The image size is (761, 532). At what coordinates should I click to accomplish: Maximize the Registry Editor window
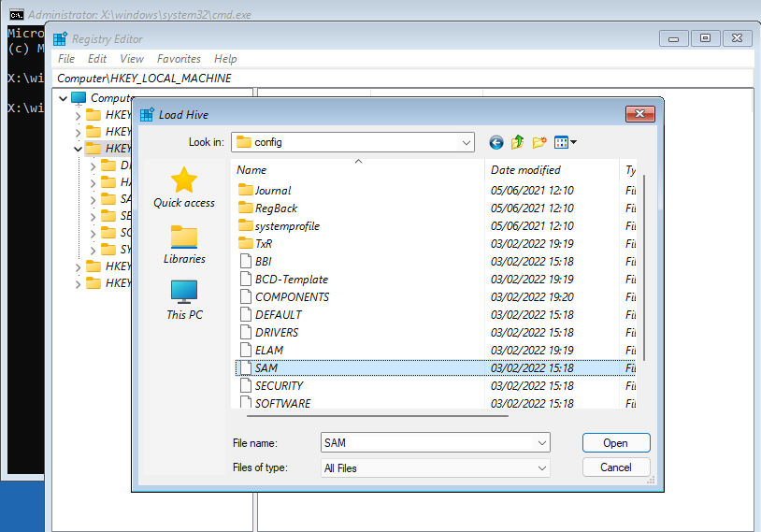point(705,38)
